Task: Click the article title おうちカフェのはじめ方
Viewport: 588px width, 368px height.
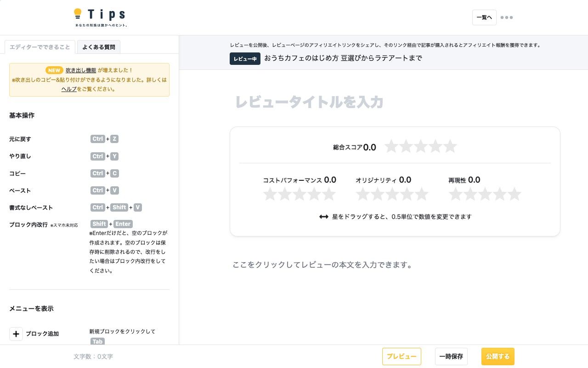Action: pyautogui.click(x=343, y=58)
